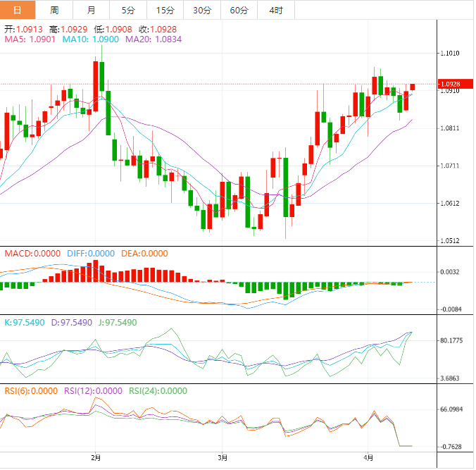Click the K:97.5490 KDJ label
The image size is (476, 470).
[25, 322]
